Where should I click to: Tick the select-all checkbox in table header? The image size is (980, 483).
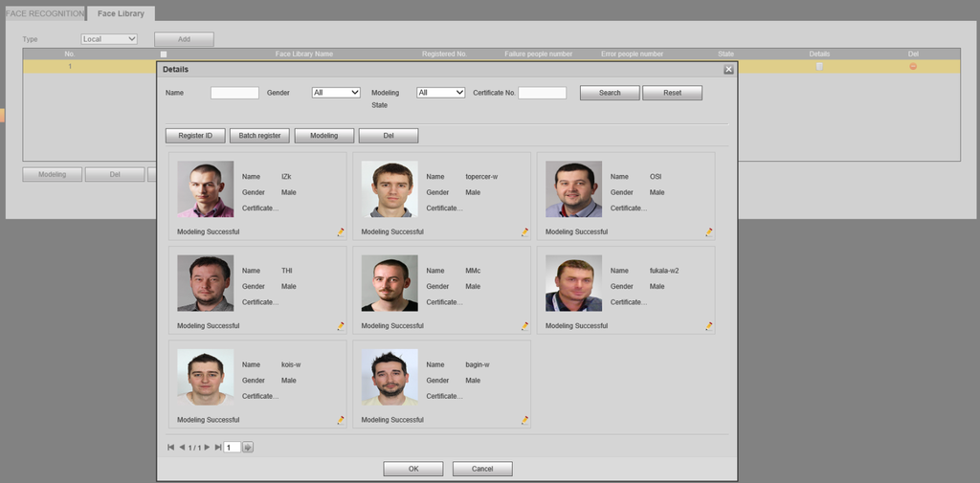[164, 55]
